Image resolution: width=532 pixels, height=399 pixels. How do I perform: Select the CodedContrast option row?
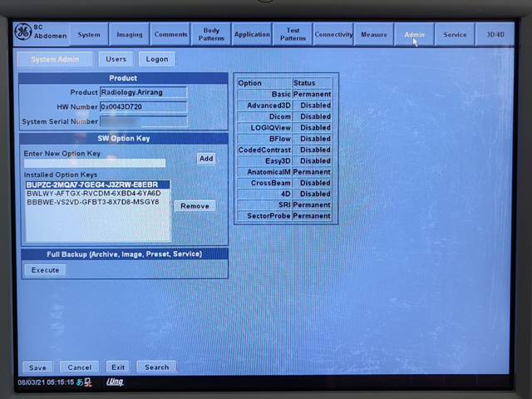284,150
